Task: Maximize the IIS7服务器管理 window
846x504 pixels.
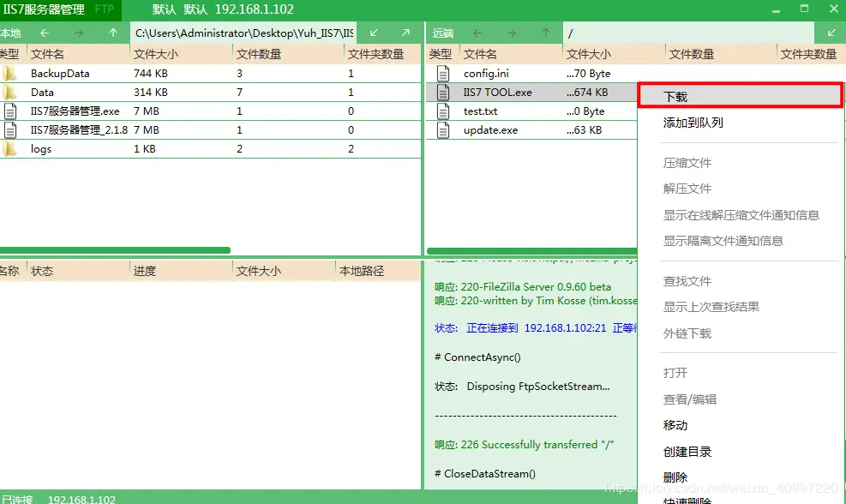Action: pyautogui.click(x=805, y=9)
